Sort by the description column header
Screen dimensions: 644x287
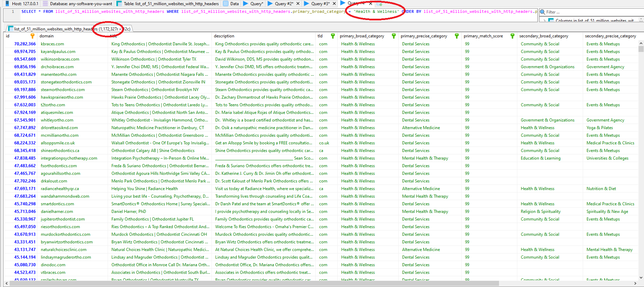(263, 36)
